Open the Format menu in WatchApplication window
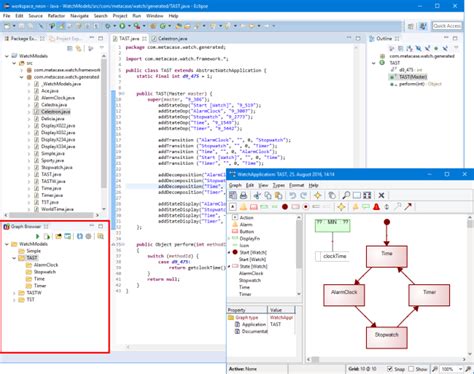 click(296, 185)
